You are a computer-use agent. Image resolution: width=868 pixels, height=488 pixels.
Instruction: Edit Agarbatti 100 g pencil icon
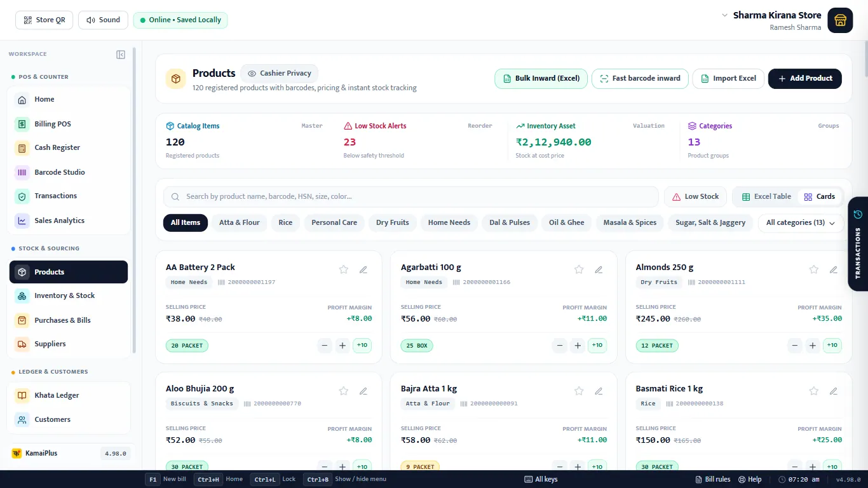(599, 269)
